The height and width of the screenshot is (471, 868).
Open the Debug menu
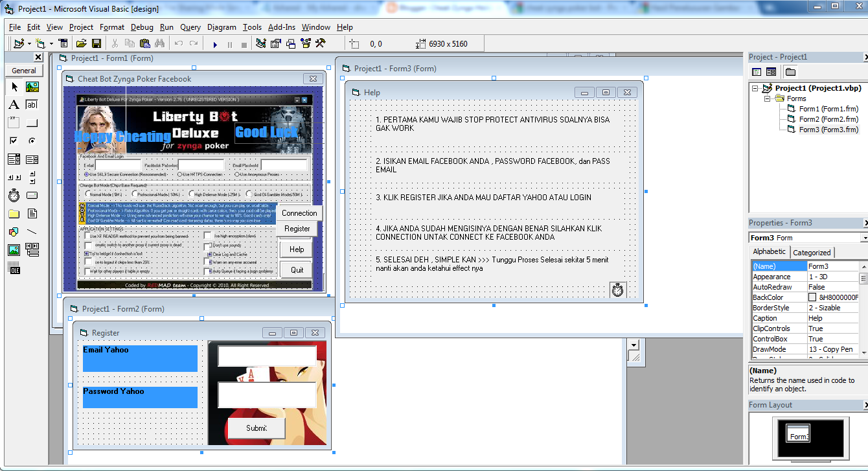142,27
